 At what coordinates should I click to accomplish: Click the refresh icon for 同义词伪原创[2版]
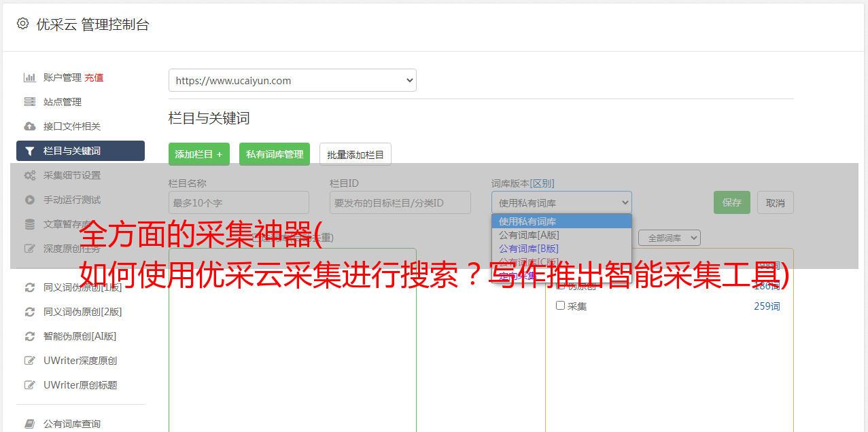30,312
